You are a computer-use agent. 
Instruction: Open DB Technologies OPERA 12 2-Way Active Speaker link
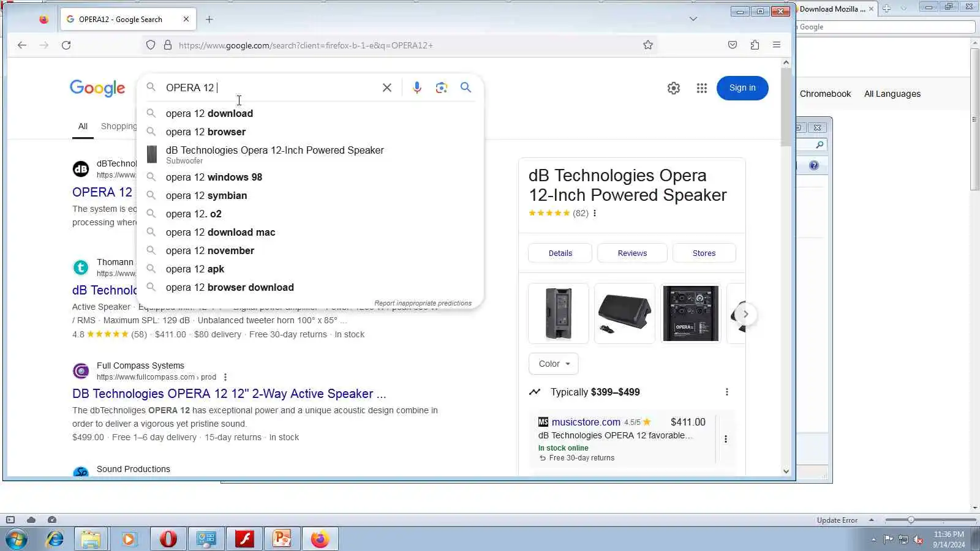pos(229,394)
